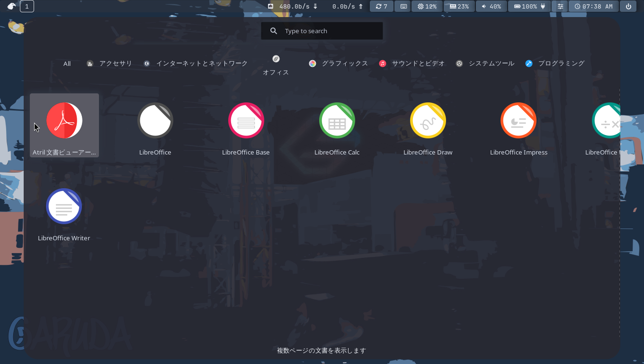Switch to グラフィックス category
Screen dimensions: 644x364
coord(338,64)
